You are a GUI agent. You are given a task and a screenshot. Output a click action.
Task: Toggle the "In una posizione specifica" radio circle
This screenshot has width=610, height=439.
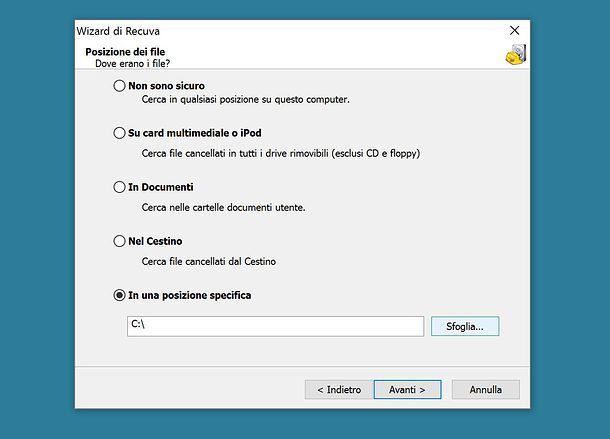(119, 295)
